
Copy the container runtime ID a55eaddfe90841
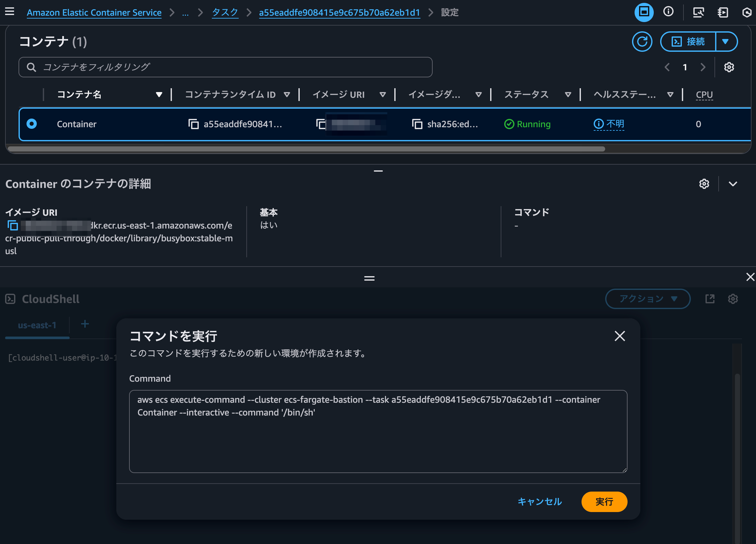pos(193,124)
